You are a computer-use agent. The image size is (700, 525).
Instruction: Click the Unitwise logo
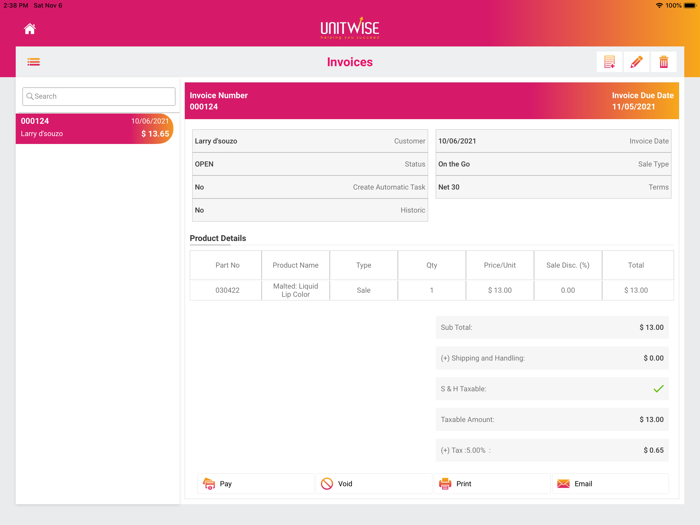[350, 28]
